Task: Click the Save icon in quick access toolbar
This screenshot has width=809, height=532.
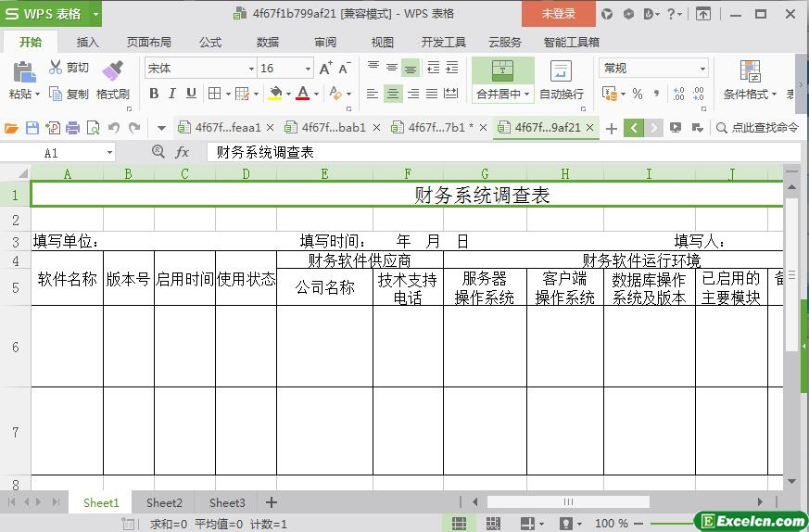Action: click(x=32, y=128)
